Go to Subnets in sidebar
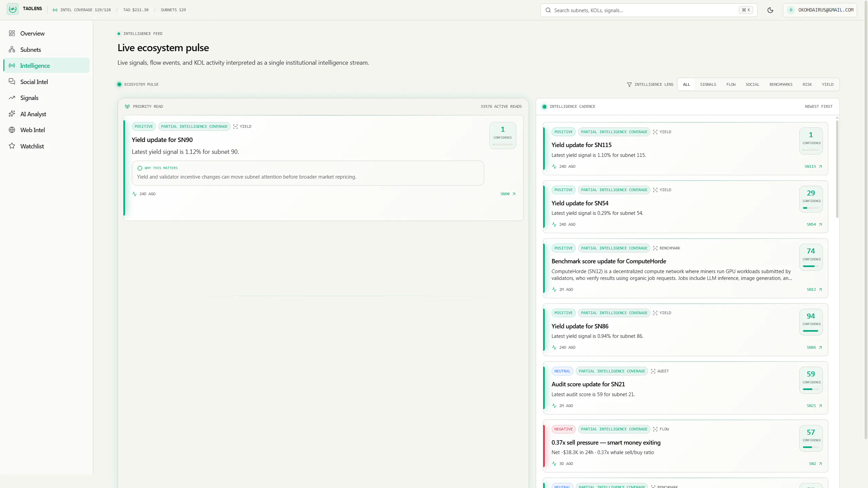This screenshot has height=488, width=868. [x=46, y=49]
